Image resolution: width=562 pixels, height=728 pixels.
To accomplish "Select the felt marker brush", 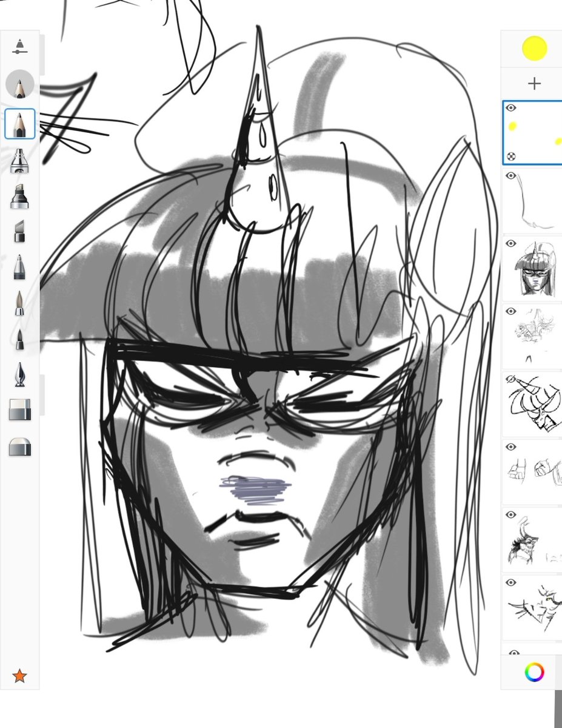I will tap(20, 197).
